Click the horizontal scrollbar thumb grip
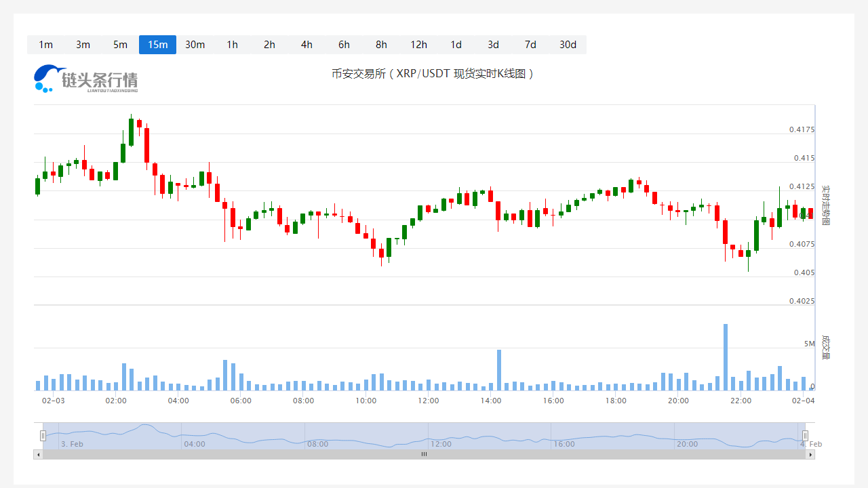The height and width of the screenshot is (488, 868). click(x=424, y=454)
